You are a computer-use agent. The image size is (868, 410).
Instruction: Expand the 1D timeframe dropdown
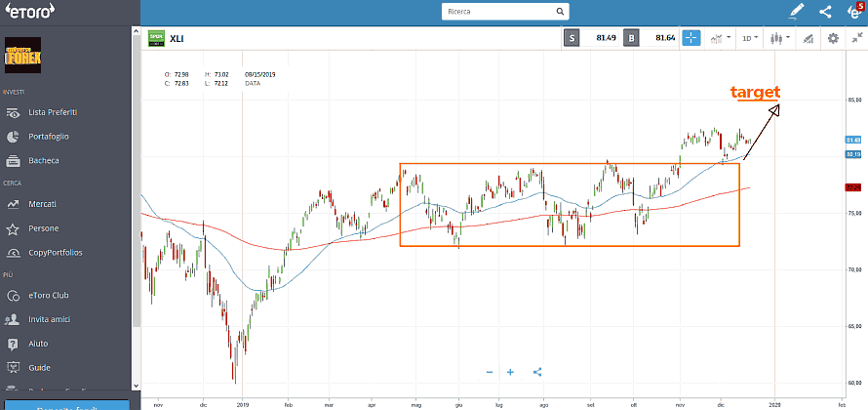pyautogui.click(x=750, y=38)
